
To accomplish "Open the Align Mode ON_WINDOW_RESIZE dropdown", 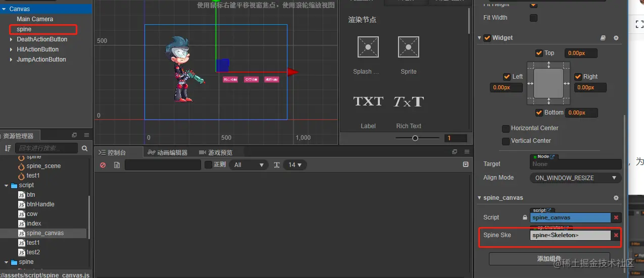I will 575,178.
